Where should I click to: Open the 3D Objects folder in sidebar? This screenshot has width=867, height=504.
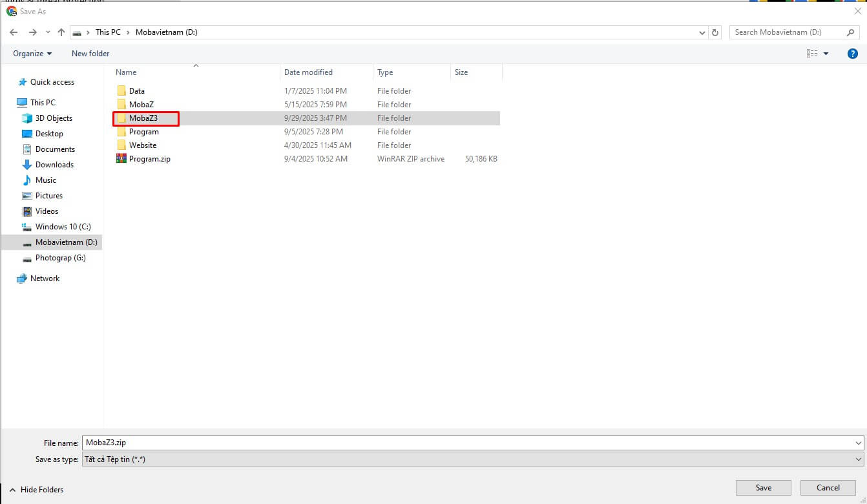[x=54, y=118]
